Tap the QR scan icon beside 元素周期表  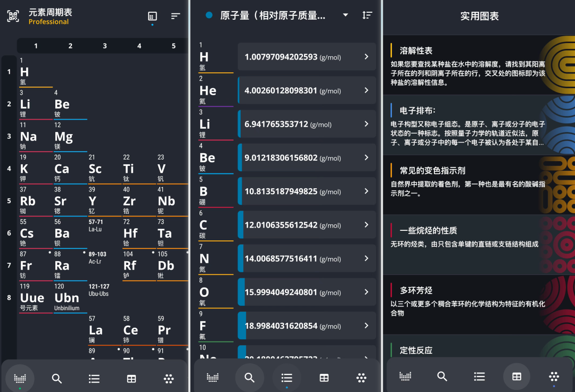[x=13, y=16]
